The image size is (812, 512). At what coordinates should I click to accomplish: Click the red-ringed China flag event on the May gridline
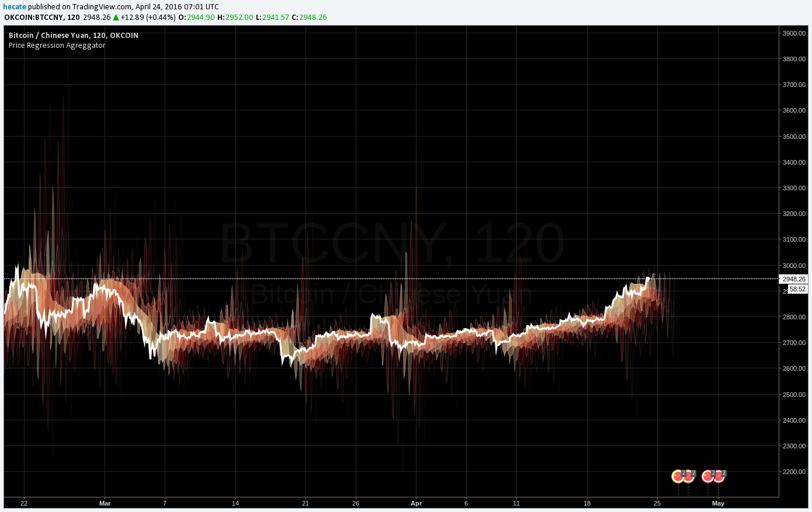click(719, 476)
